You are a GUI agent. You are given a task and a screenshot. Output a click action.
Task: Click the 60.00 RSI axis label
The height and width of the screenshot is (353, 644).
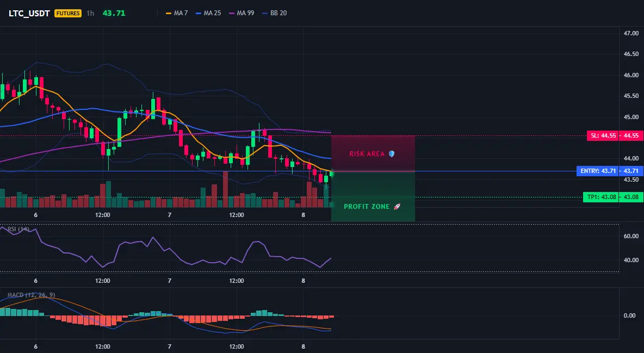pos(631,236)
